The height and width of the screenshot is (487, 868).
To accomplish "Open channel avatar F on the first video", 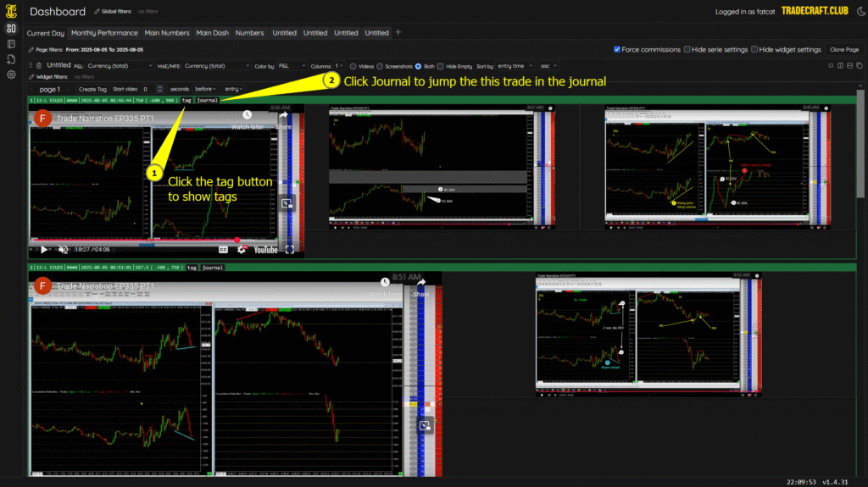I will 42,119.
